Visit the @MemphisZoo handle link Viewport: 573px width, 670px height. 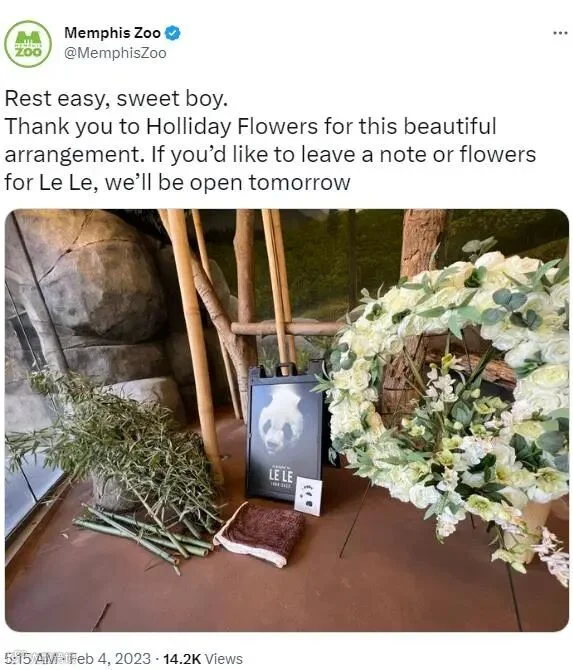tap(115, 53)
